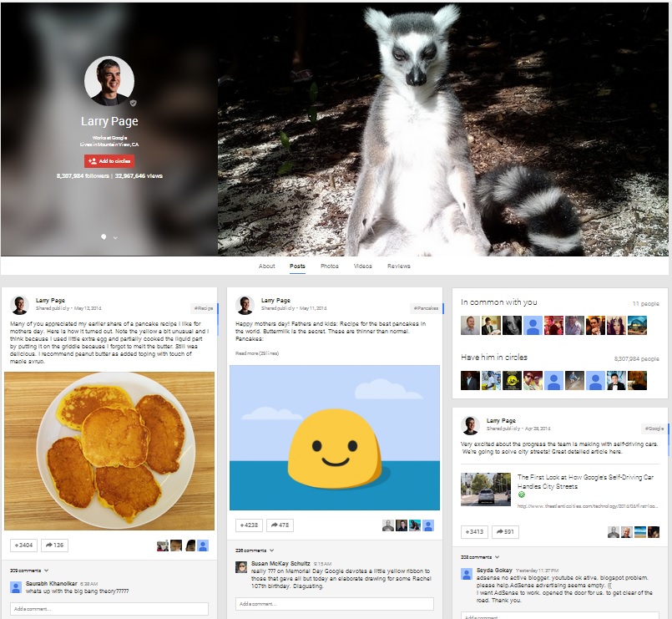Open commenter Seyda Gokay's profile
672x619 pixels.
494,570
